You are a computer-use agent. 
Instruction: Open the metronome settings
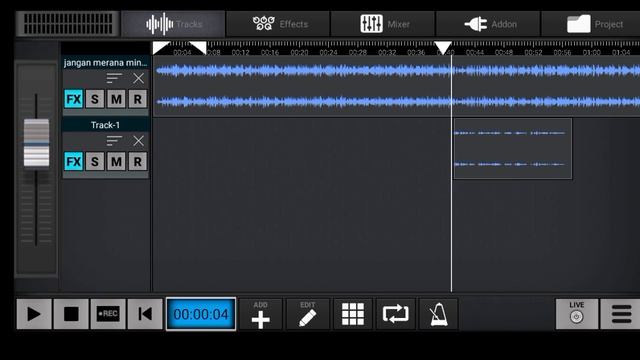438,314
